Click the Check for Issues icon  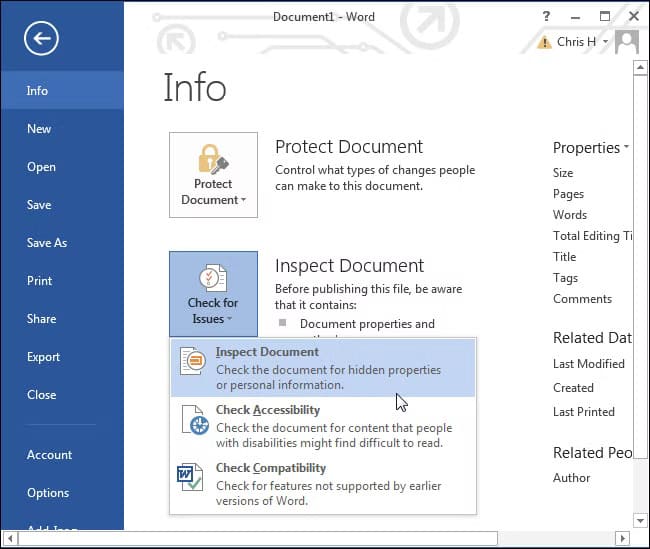(x=213, y=277)
